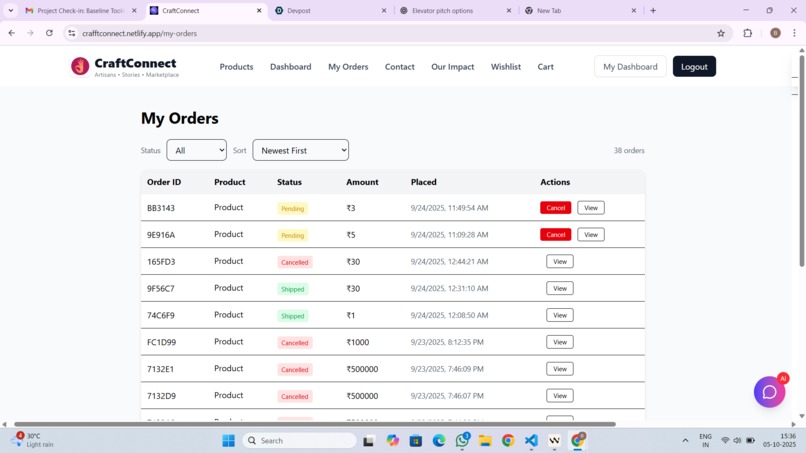Close the Elevator pitch options tab
Image resolution: width=806 pixels, height=453 pixels.
[x=508, y=10]
